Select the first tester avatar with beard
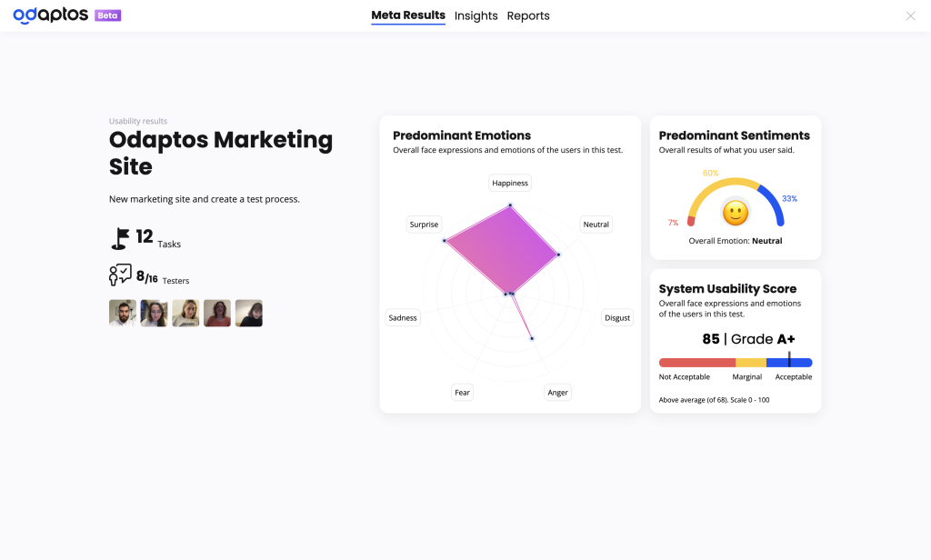 (x=123, y=313)
